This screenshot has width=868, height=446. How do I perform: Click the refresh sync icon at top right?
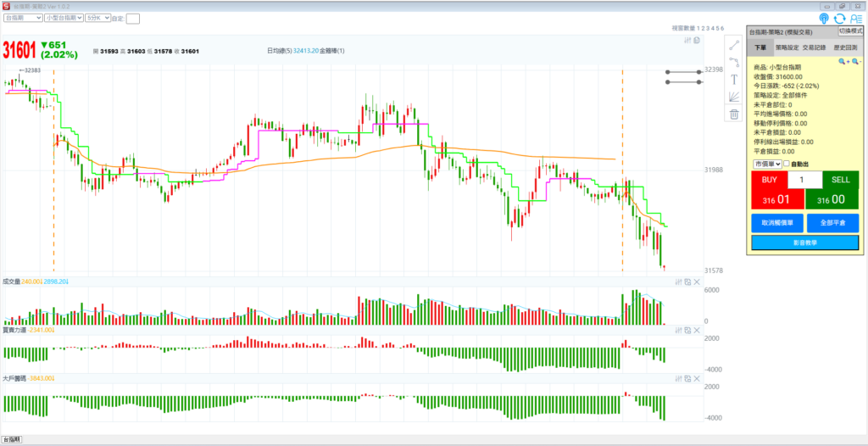[x=839, y=18]
